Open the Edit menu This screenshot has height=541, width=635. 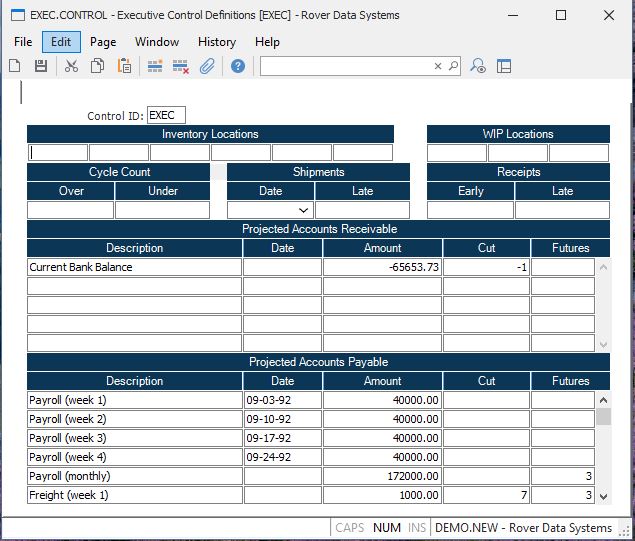tap(61, 42)
